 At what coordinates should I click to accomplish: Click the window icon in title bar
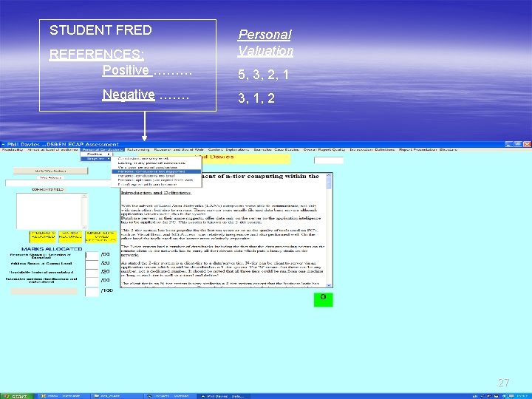click(4, 144)
